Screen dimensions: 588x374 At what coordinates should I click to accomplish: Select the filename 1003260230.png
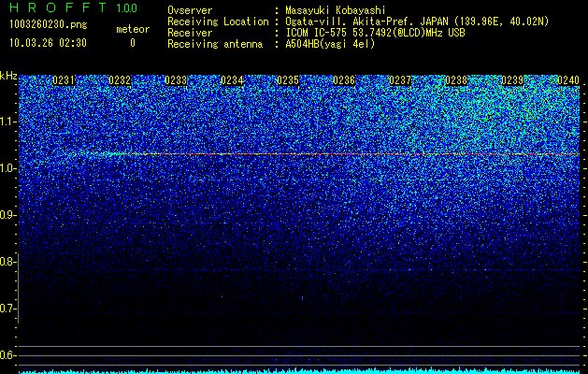coord(49,24)
